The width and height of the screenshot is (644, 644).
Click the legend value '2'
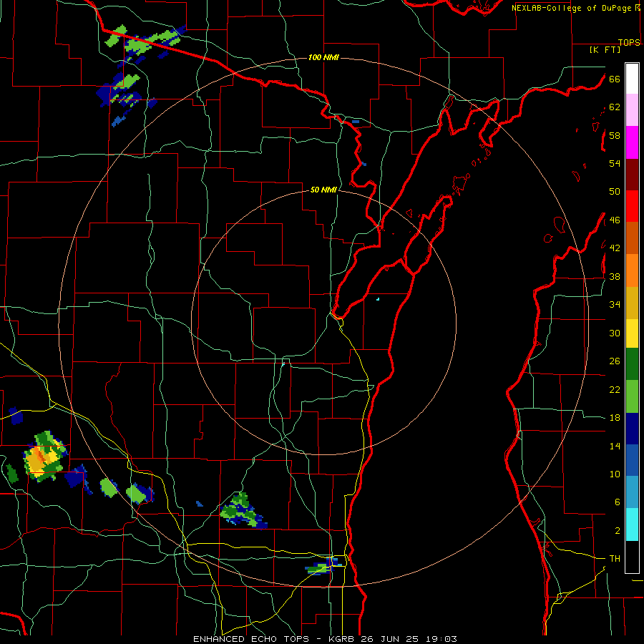coord(617,531)
